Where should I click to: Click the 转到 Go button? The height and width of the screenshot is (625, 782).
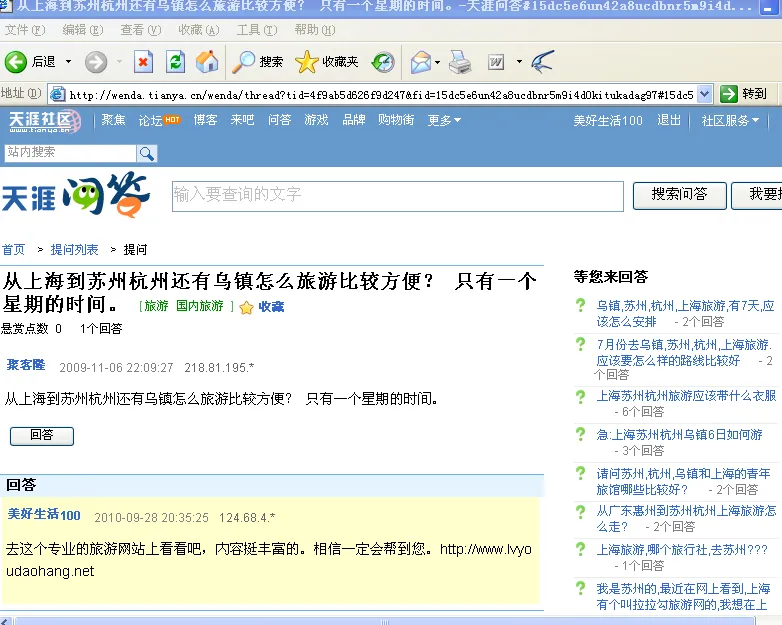point(745,94)
